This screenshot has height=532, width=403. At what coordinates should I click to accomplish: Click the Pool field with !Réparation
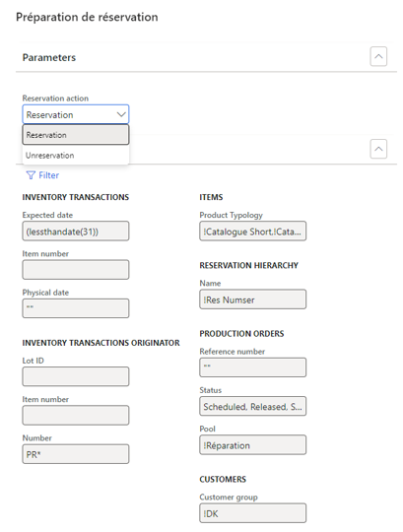(x=252, y=444)
